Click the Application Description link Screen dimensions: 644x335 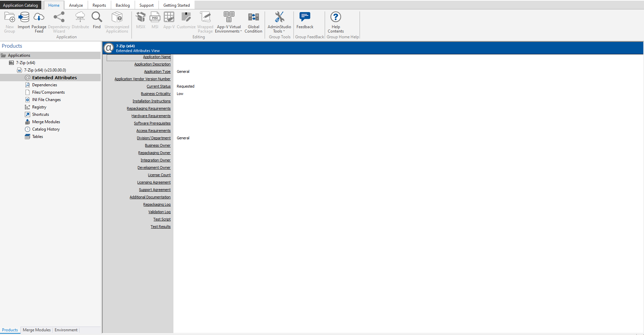pyautogui.click(x=152, y=64)
